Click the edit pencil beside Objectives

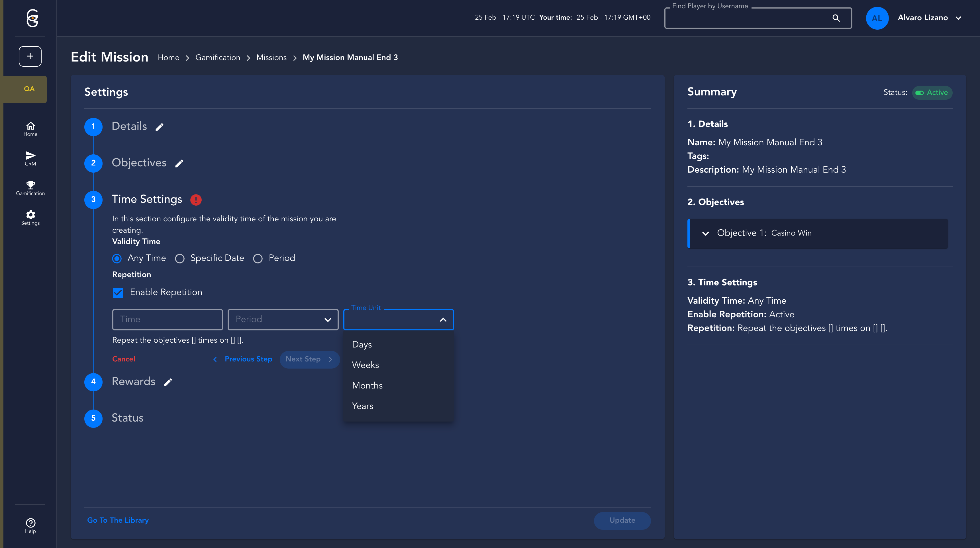tap(179, 163)
